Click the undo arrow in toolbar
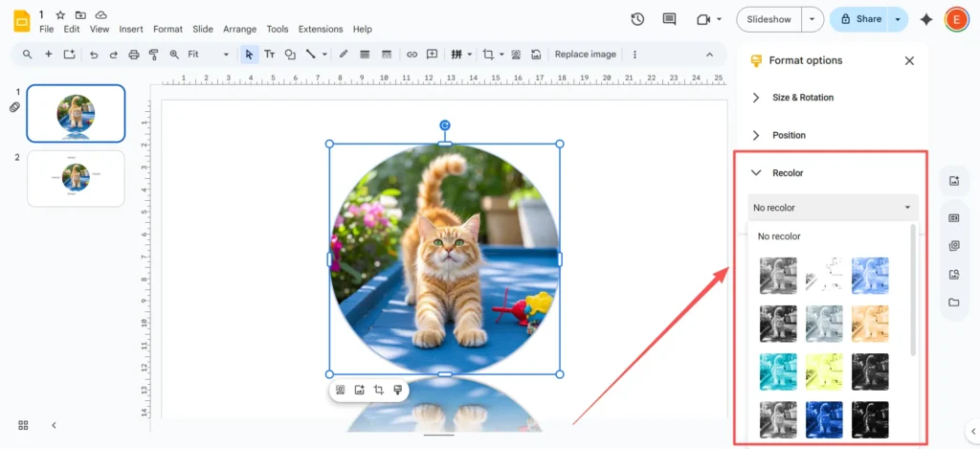Image resolution: width=980 pixels, height=449 pixels. click(x=94, y=55)
